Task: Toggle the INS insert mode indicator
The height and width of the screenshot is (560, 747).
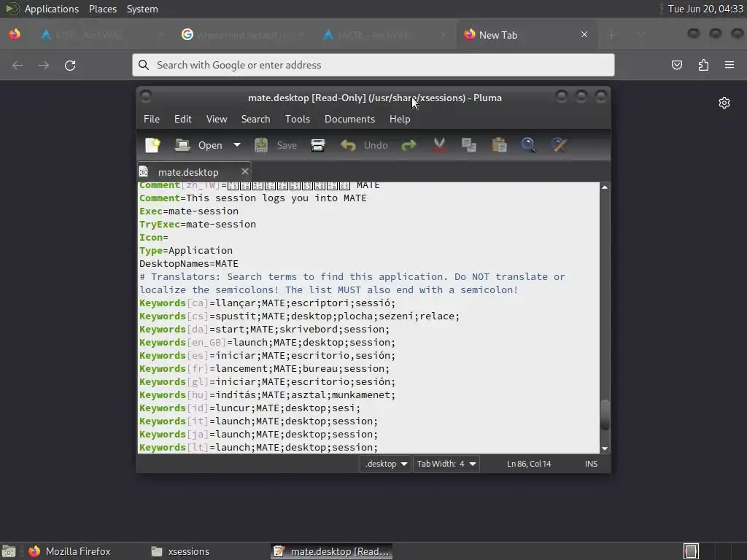Action: click(x=591, y=464)
